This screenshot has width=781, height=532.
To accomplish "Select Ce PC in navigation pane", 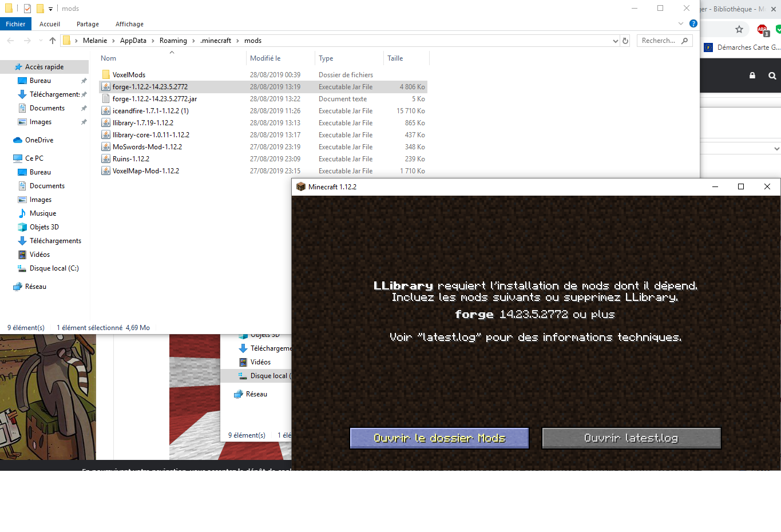I will 34,158.
